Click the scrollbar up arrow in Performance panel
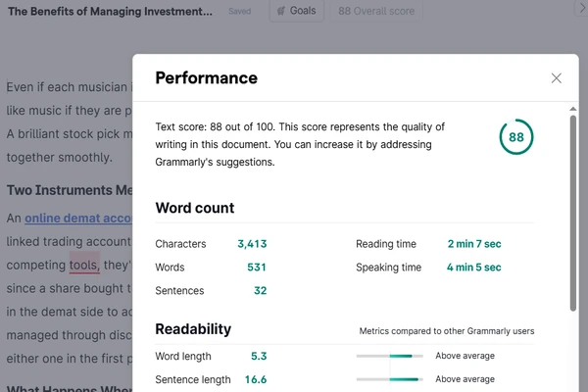Screen dimensions: 588x392 tap(572, 109)
